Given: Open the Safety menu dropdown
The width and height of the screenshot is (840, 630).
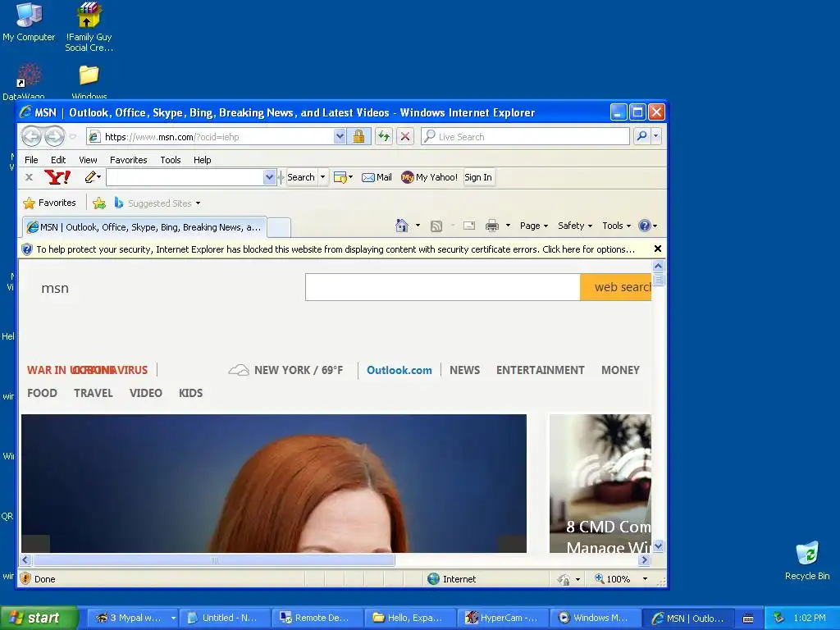Looking at the screenshot, I should tap(575, 226).
